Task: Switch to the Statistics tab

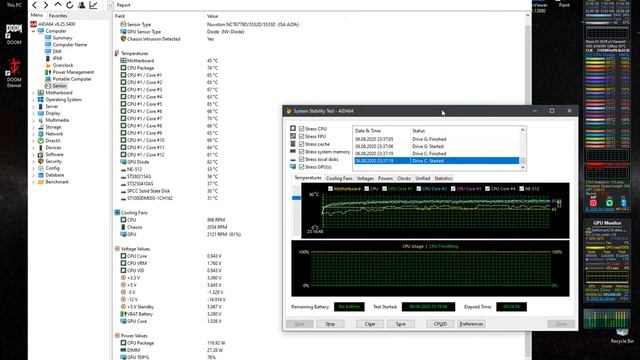Action: 443,178
